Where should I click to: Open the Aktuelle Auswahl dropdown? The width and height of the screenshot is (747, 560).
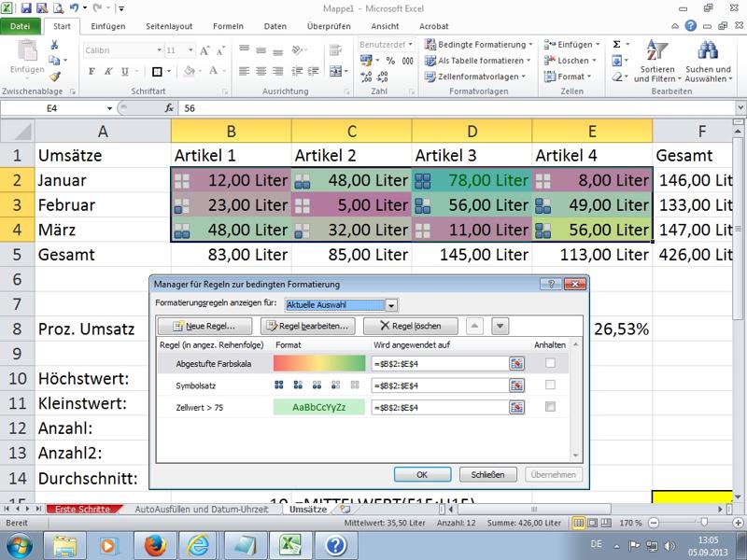(391, 304)
